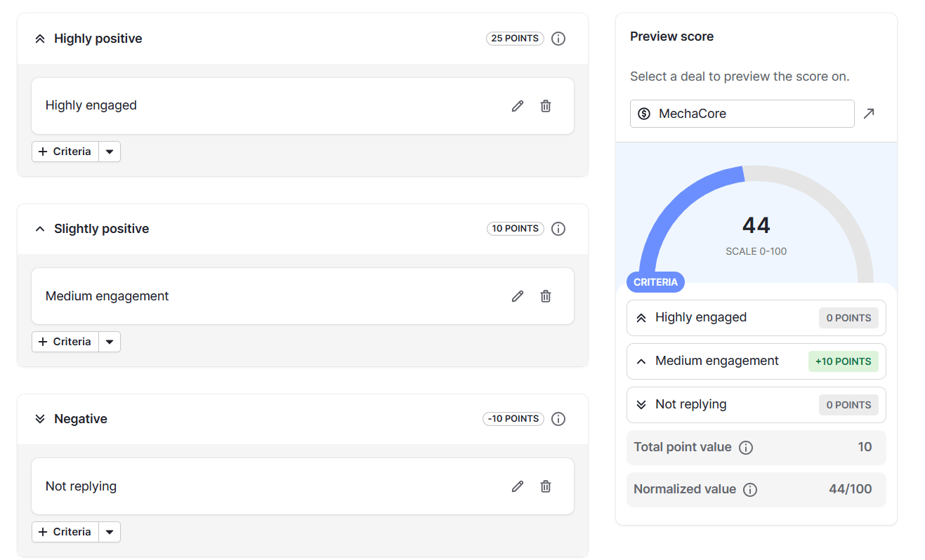Select the MechaCore deal input field

click(742, 114)
